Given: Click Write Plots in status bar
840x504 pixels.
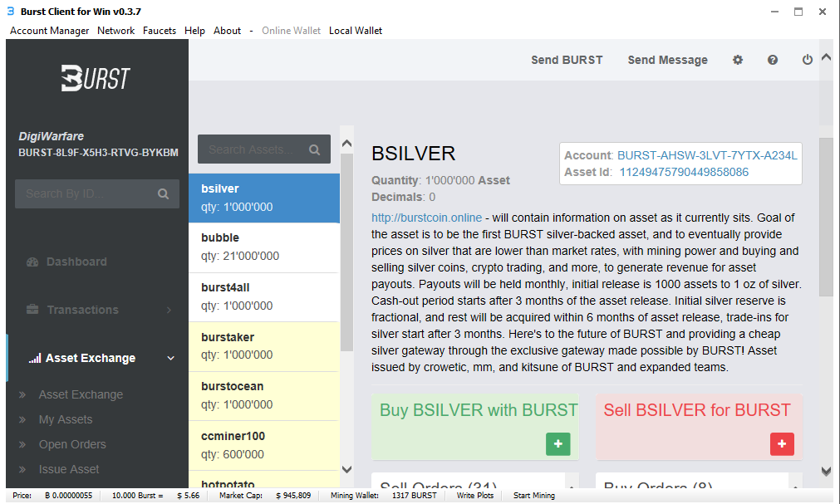Looking at the screenshot, I should (474, 496).
